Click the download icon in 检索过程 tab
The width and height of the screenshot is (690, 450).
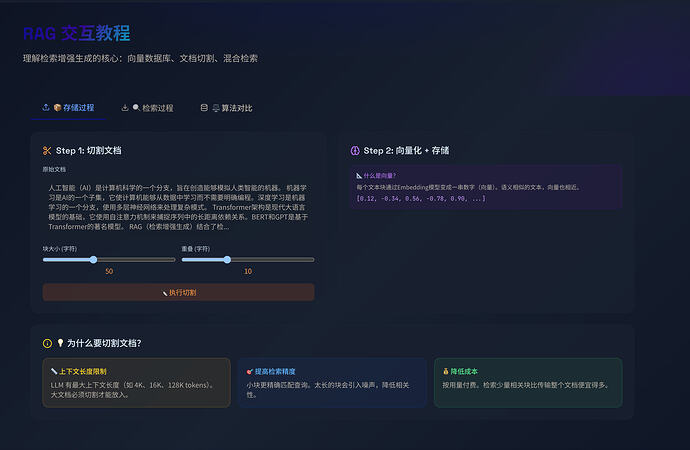pyautogui.click(x=125, y=108)
